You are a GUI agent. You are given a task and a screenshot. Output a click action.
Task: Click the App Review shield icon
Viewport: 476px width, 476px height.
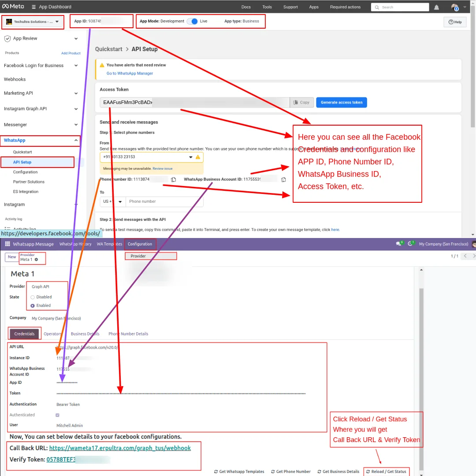click(7, 38)
